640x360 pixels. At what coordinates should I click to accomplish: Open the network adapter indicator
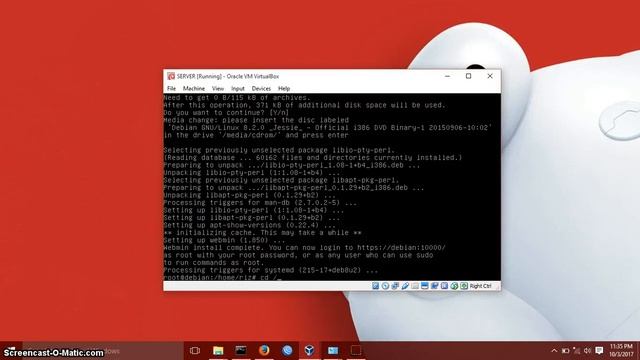point(395,286)
